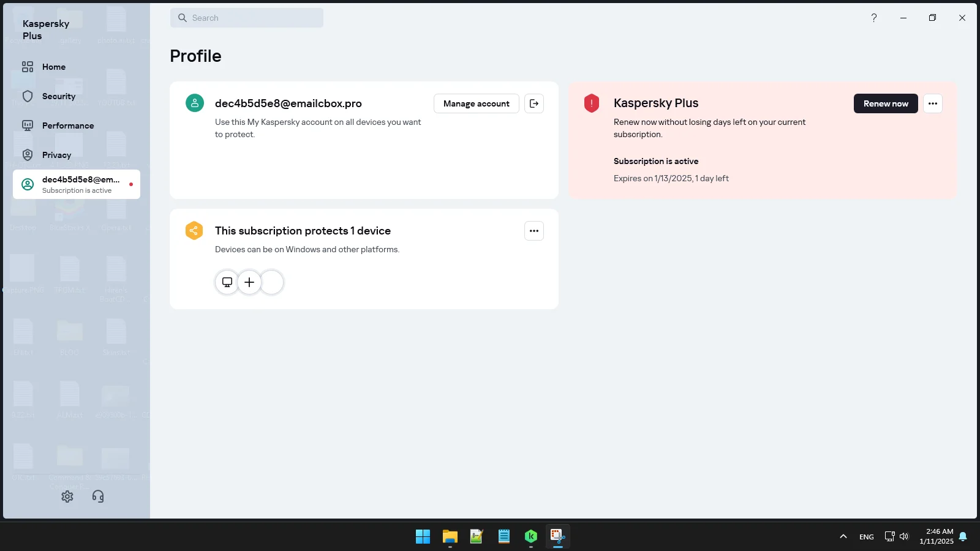The height and width of the screenshot is (551, 980).
Task: Show hidden system tray icons
Action: [x=843, y=537]
